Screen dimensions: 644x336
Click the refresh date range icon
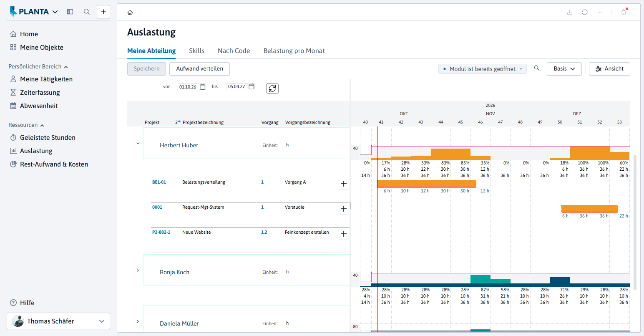click(x=272, y=88)
